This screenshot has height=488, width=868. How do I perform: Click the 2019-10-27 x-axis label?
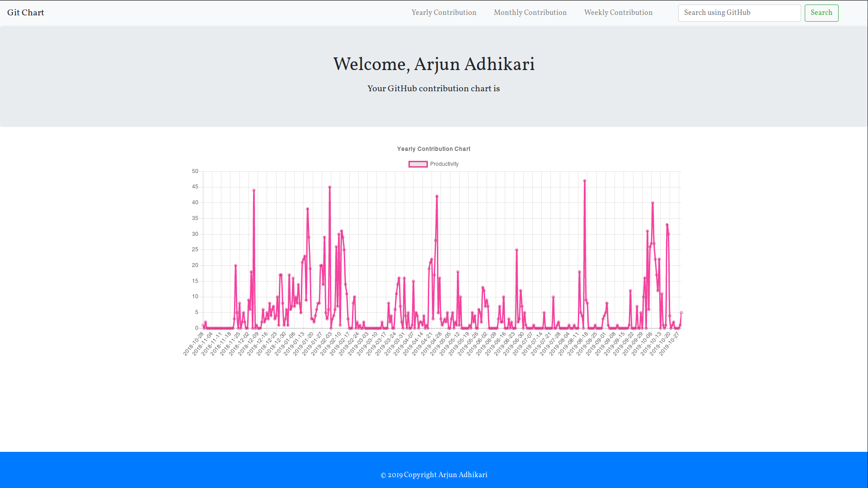[670, 344]
